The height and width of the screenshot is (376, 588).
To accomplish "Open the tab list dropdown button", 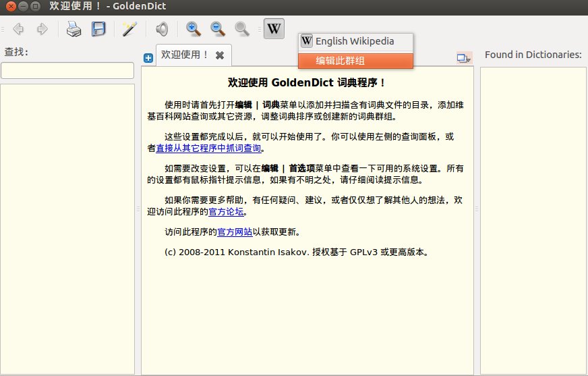I will click(464, 58).
